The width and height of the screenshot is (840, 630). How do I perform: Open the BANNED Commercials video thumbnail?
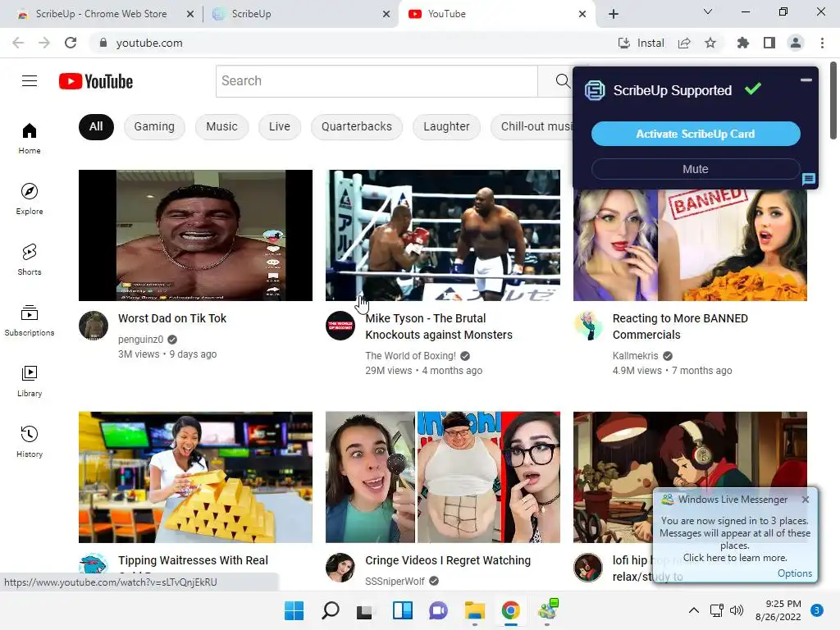coord(690,245)
